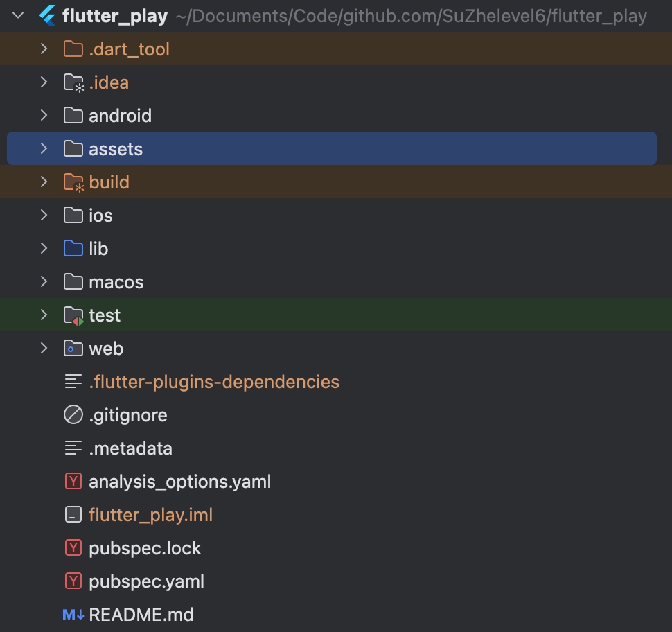Expand the assets folder chevron
The width and height of the screenshot is (672, 632).
tap(44, 149)
